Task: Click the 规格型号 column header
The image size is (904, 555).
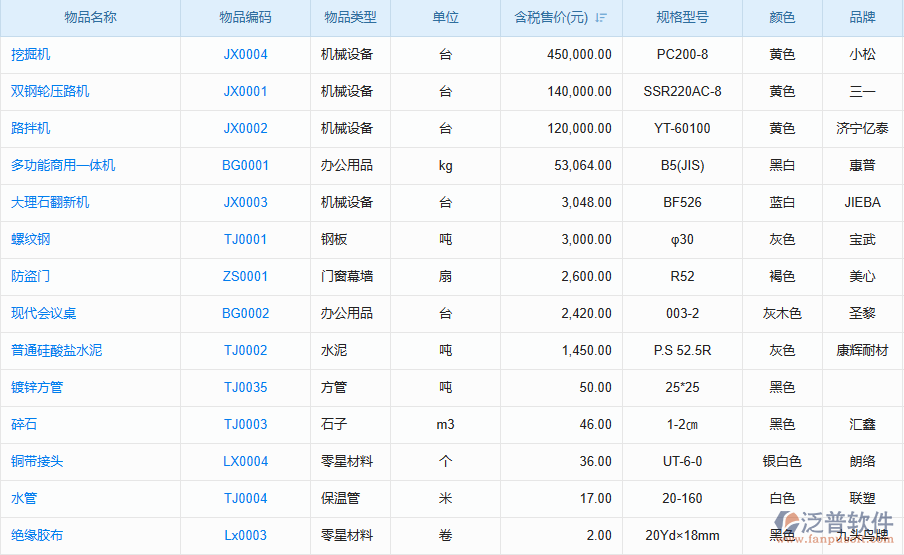Action: tap(682, 18)
